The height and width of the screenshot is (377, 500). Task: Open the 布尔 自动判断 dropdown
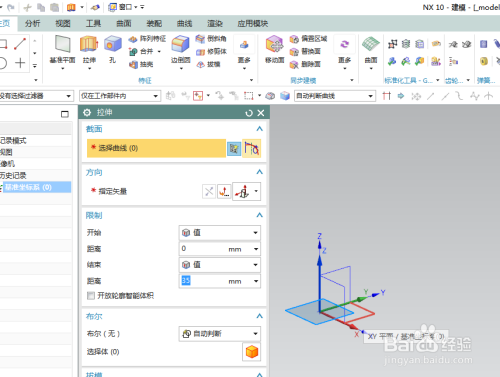tap(220, 334)
